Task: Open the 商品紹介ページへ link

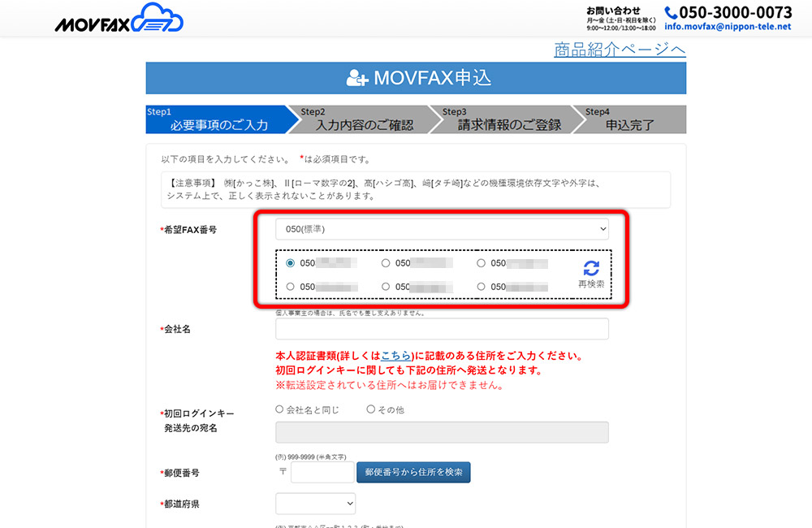Action: [620, 50]
